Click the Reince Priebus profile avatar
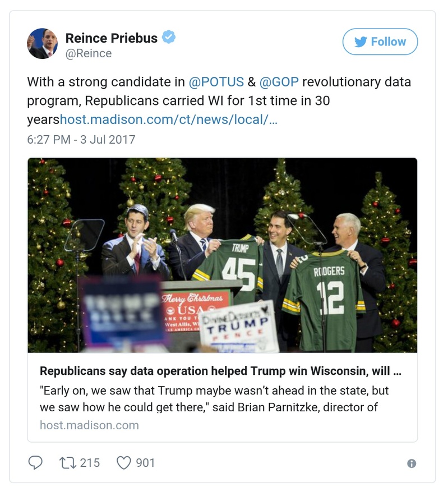This screenshot has height=496, width=448. pos(42,44)
